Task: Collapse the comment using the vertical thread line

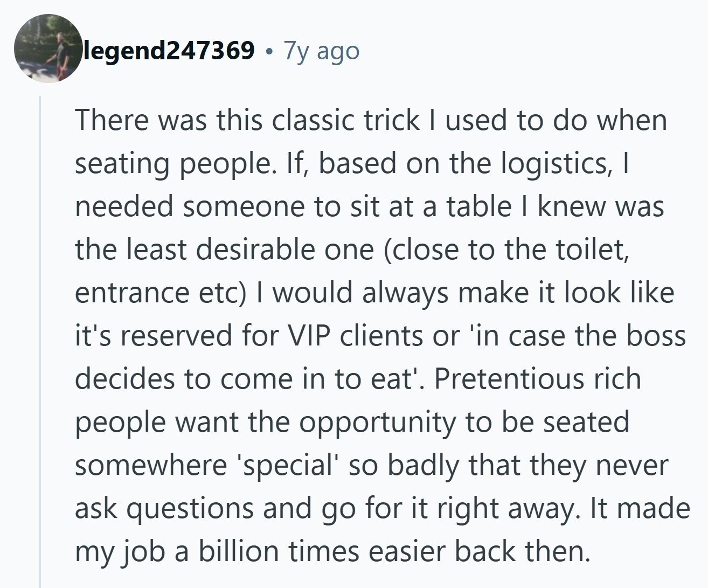Action: (x=40, y=340)
